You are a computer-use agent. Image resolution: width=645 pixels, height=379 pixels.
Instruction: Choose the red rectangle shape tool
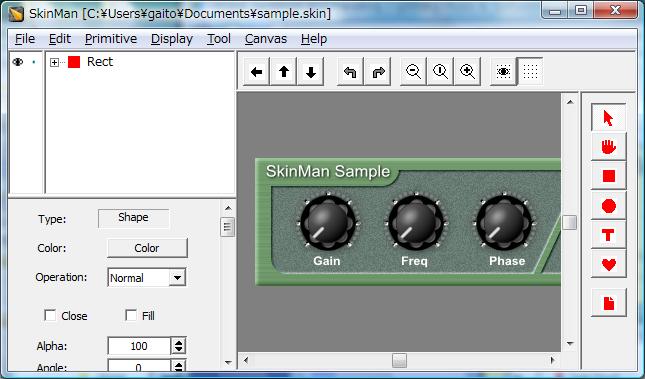(x=608, y=176)
